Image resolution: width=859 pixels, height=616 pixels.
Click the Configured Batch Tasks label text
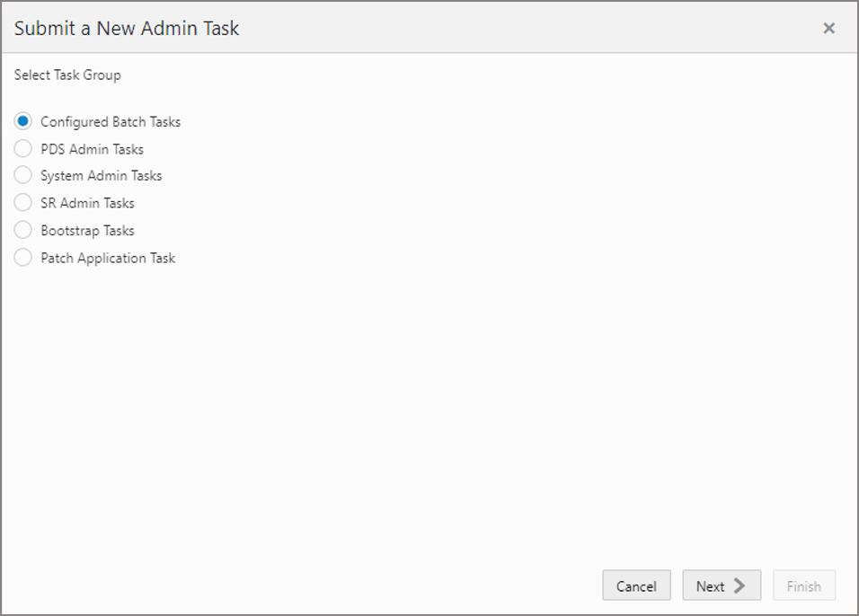[x=109, y=121]
